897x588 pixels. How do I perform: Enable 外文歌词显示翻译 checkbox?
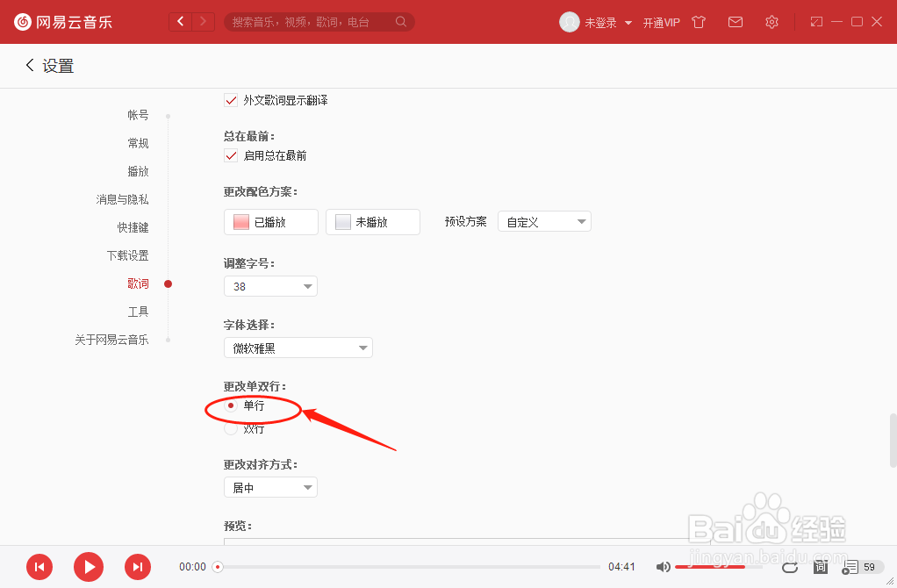pyautogui.click(x=230, y=100)
